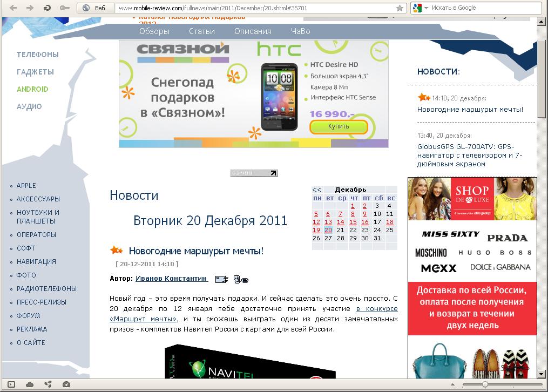Open calendar date 16 in Декабрь
The height and width of the screenshot is (392, 548).
click(x=365, y=222)
